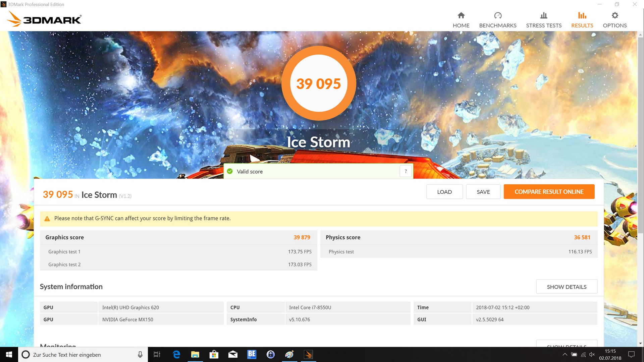Click the G-SYNC warning triangle icon
This screenshot has height=362, width=644.
click(x=47, y=219)
